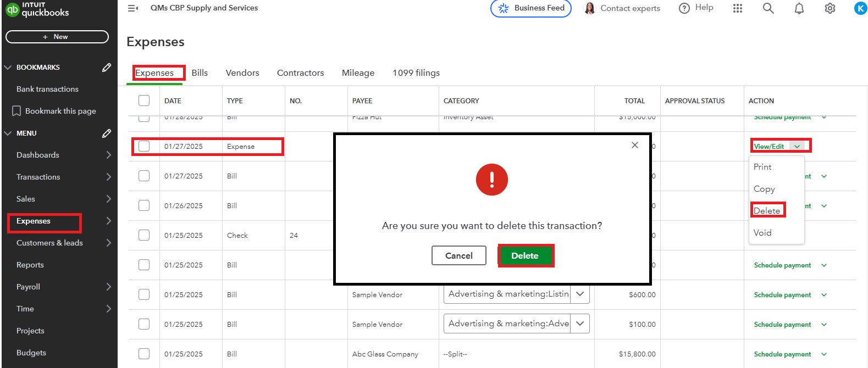Open the Mileage tab
Viewport: 868px width, 368px height.
358,73
